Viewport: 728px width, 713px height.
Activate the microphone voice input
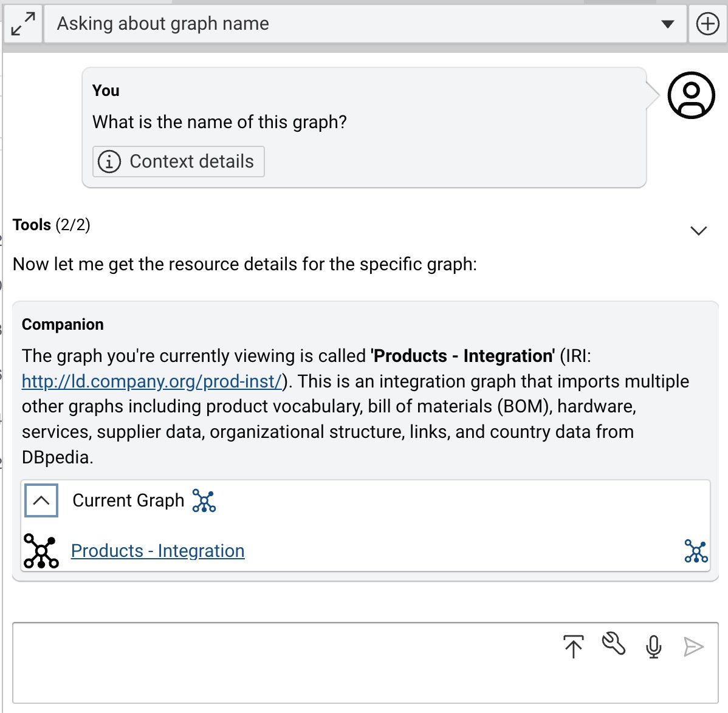(654, 647)
